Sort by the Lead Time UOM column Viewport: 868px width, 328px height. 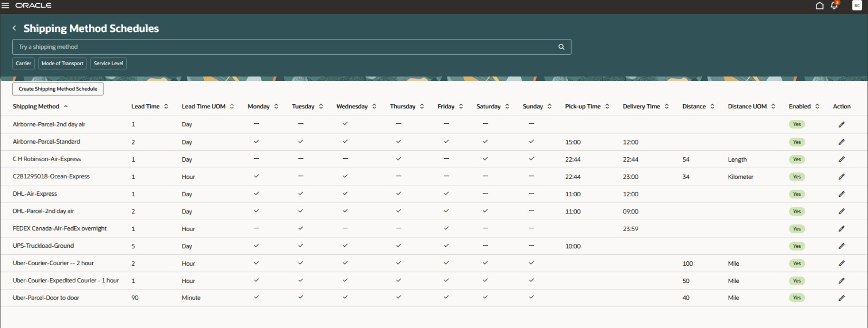(232, 106)
